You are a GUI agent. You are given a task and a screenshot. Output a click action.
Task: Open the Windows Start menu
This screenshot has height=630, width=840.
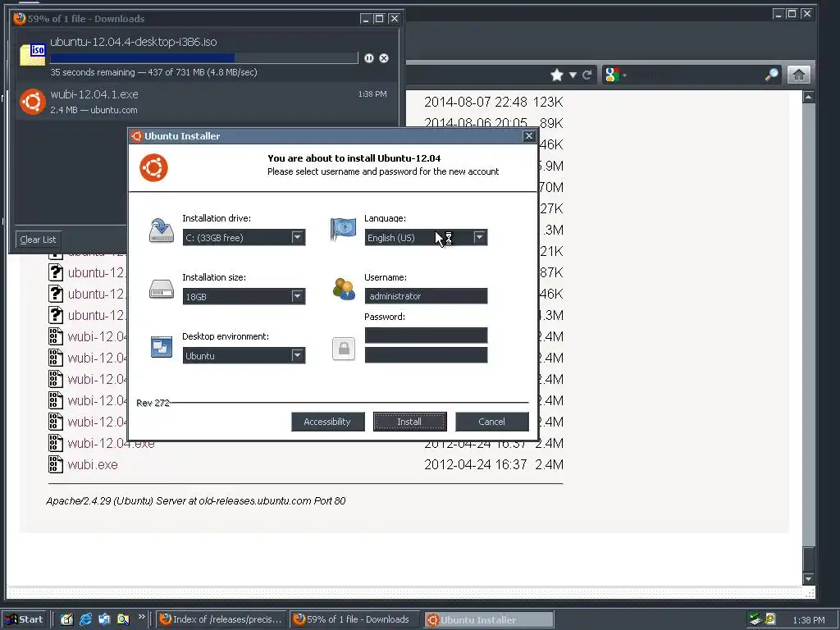click(24, 619)
